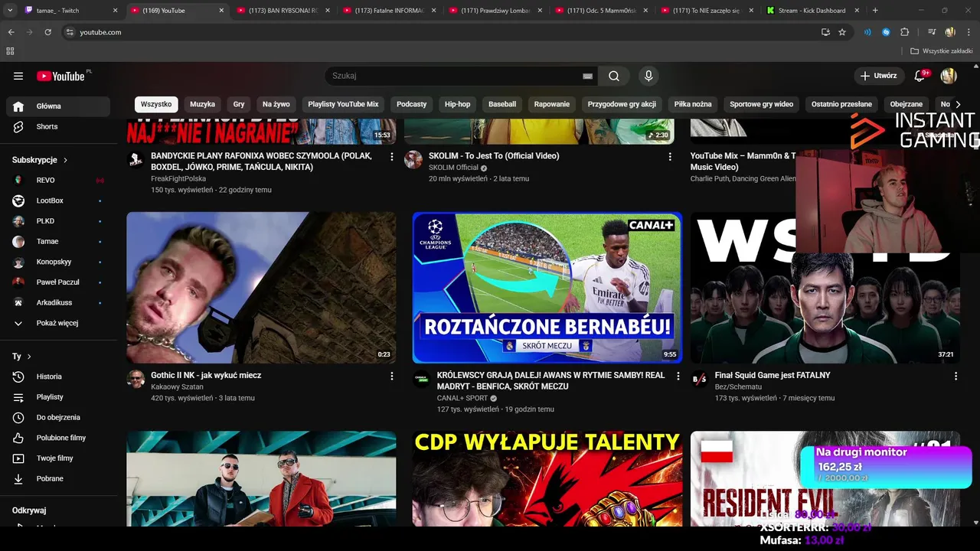This screenshot has width=980, height=551.
Task: Select the Podcasty filter chip
Action: (x=412, y=104)
